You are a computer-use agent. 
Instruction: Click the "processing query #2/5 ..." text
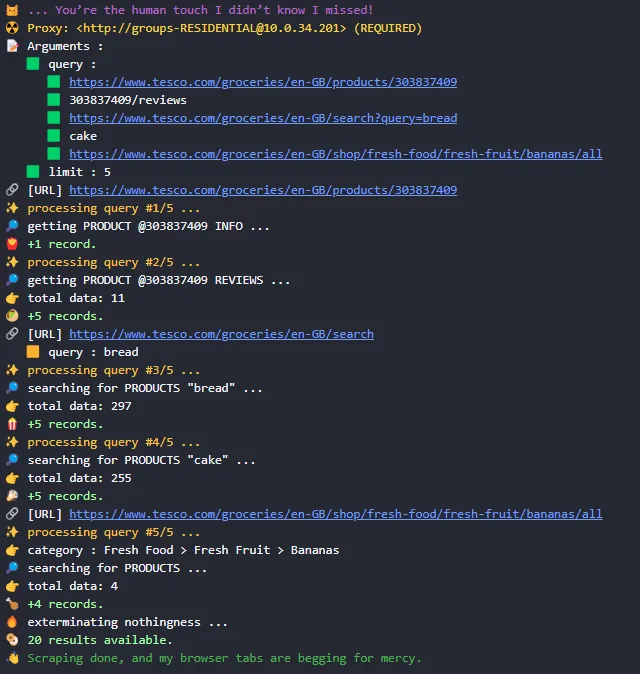coord(114,262)
